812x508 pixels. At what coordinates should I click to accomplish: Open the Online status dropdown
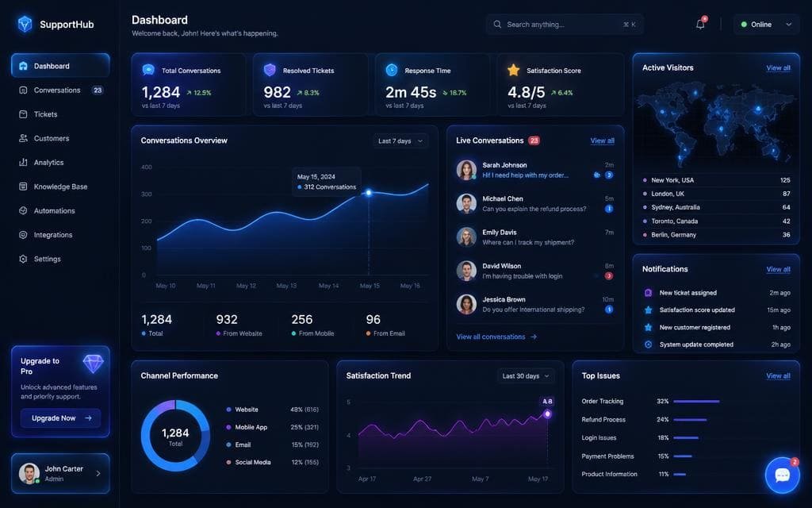coord(766,25)
